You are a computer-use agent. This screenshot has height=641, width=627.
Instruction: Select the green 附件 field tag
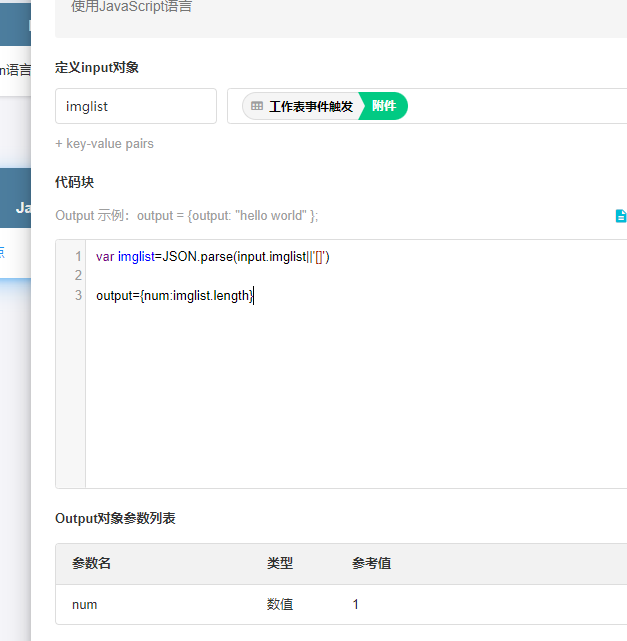coord(385,106)
